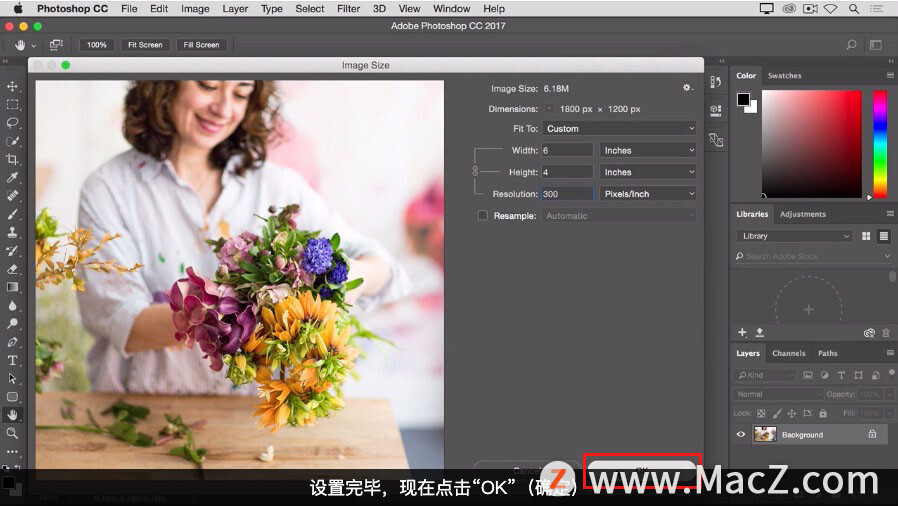Select the Dodge tool
The width and height of the screenshot is (898, 506).
pos(12,324)
